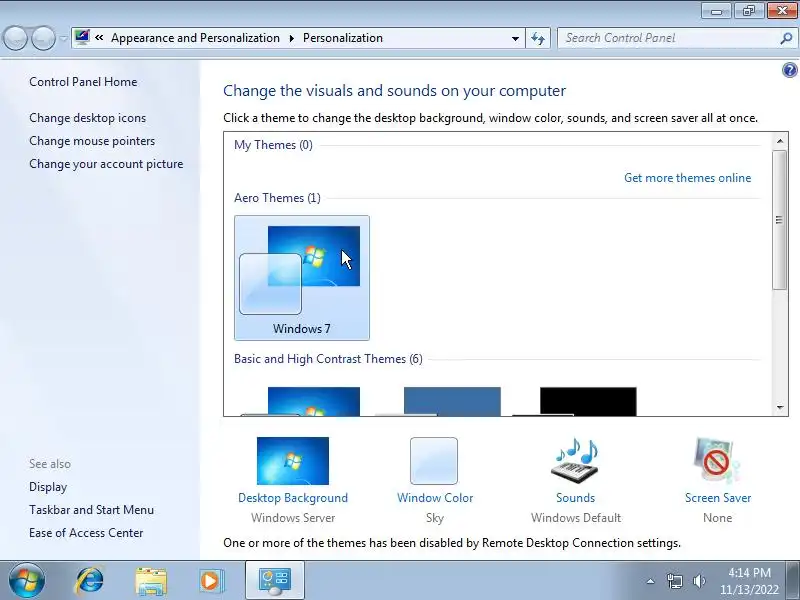
Task: Click the Window Color text link
Action: [435, 498]
